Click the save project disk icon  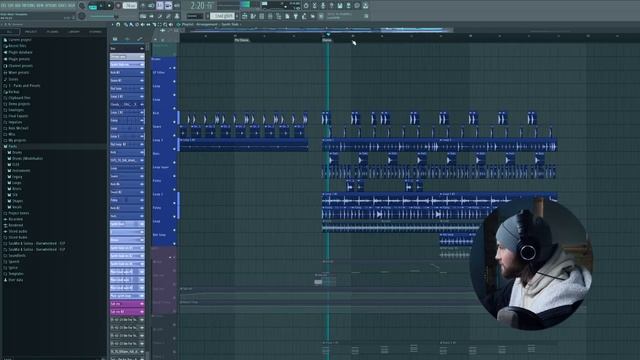340,5
